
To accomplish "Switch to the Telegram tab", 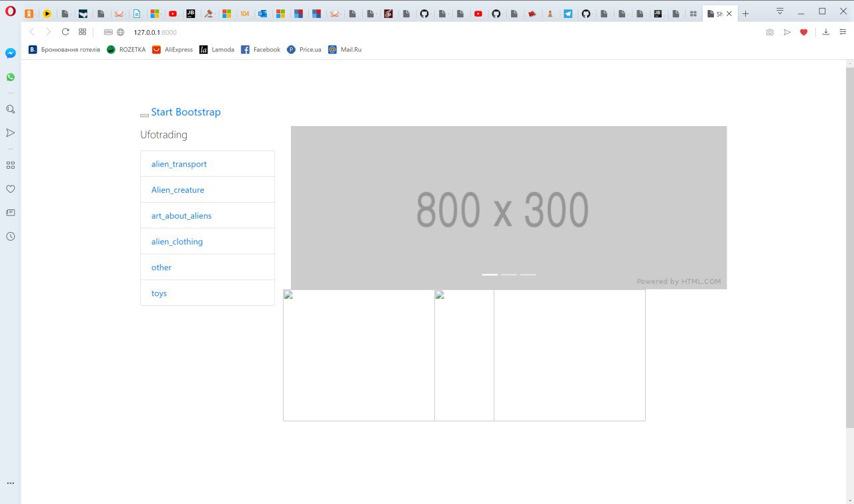I will [x=568, y=13].
